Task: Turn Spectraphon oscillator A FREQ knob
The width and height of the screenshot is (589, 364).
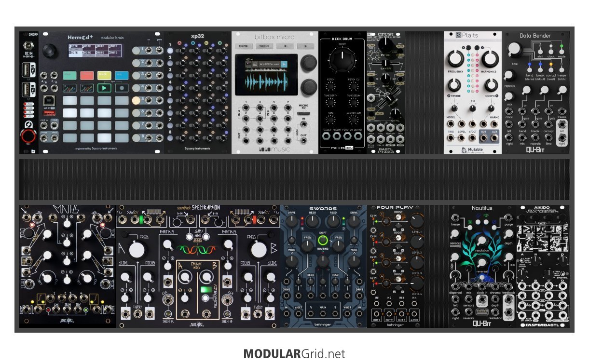Action: [137, 250]
